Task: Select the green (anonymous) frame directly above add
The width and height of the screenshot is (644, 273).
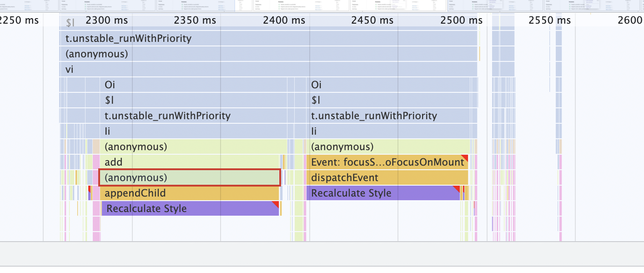Action: (x=194, y=147)
